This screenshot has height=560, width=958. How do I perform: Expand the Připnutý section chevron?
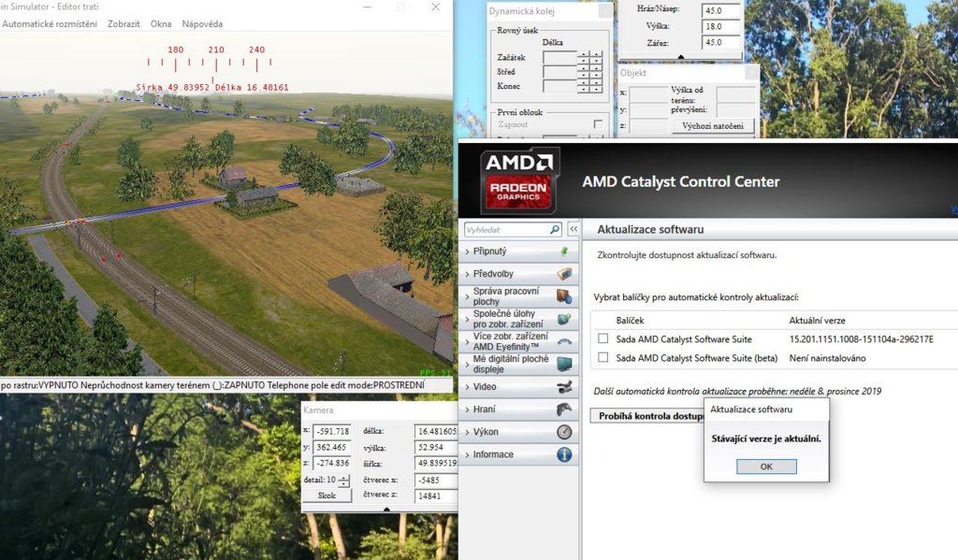click(x=468, y=251)
